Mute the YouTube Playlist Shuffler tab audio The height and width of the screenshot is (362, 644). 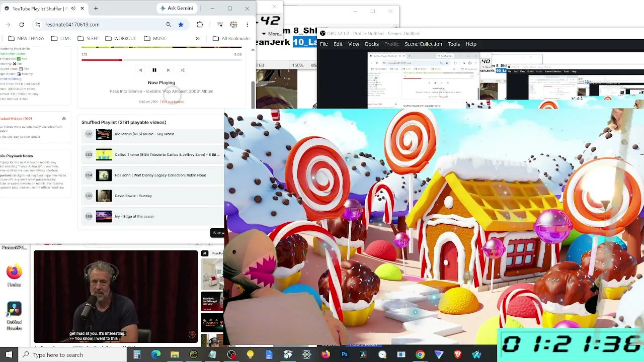coord(73,9)
